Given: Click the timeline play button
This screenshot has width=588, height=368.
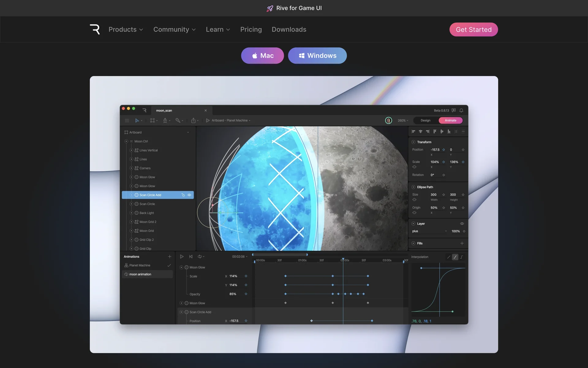Looking at the screenshot, I should [x=182, y=256].
